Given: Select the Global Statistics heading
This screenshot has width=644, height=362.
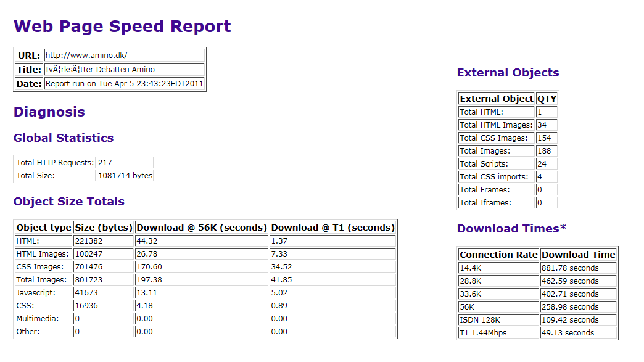Looking at the screenshot, I should click(x=64, y=138).
